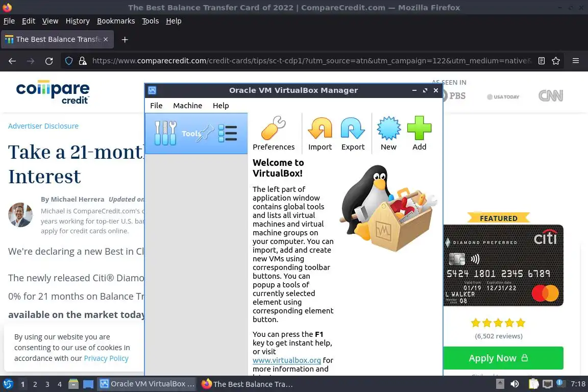Select the Tools item in VirtualBox sidebar
This screenshot has width=588, height=392.
coord(196,134)
